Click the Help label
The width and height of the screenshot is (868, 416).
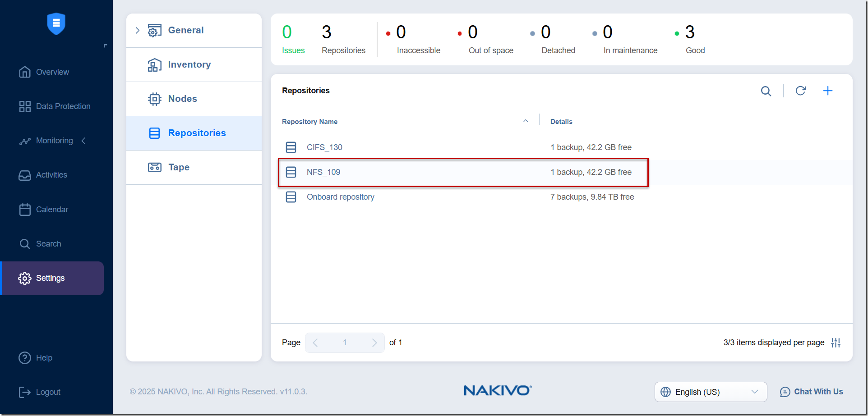[x=44, y=358]
